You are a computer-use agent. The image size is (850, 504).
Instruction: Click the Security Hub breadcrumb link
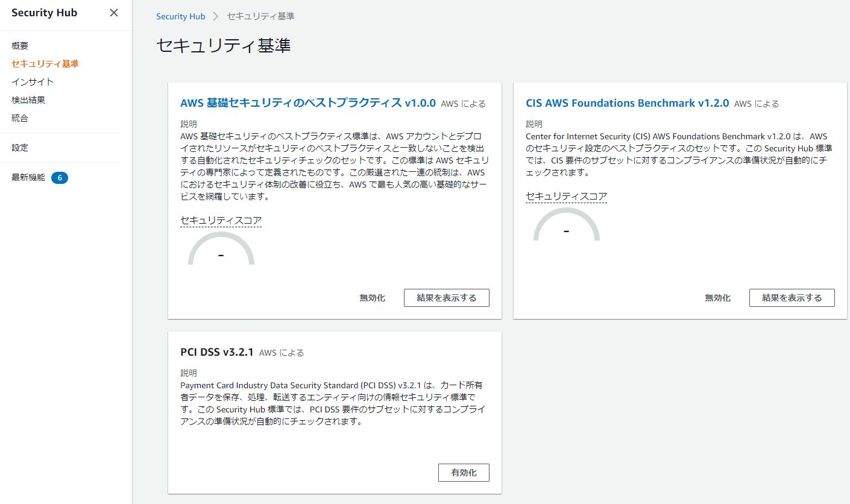181,16
